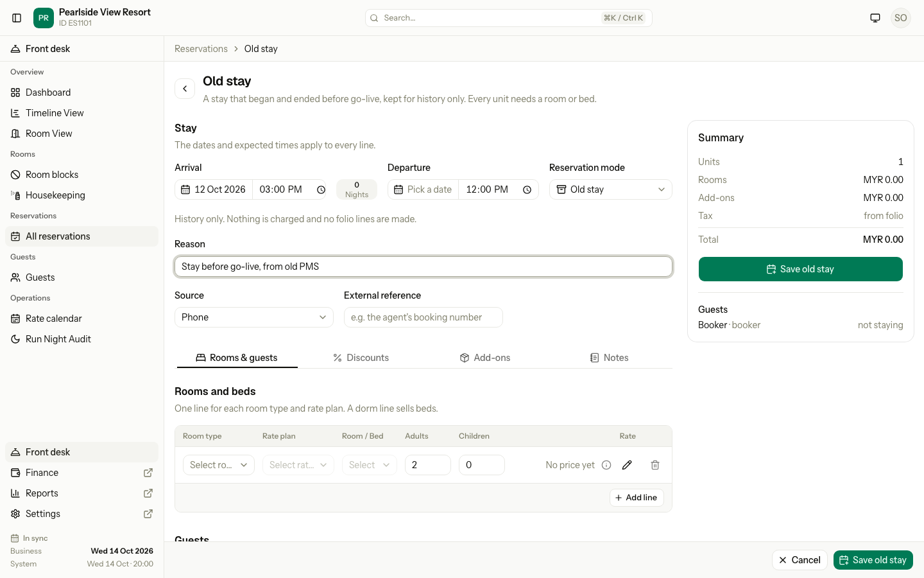Viewport: 924px width, 578px height.
Task: Click Save old stay in Summary panel
Action: click(x=801, y=269)
